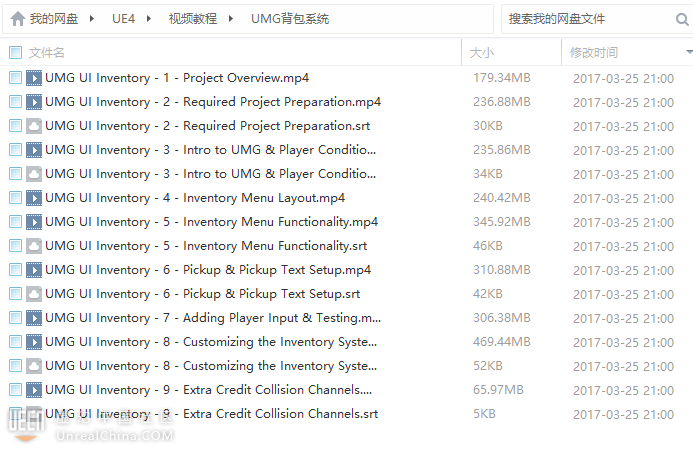Sort by the 大小 column header
Viewport: 693px width, 451px height.
(482, 53)
